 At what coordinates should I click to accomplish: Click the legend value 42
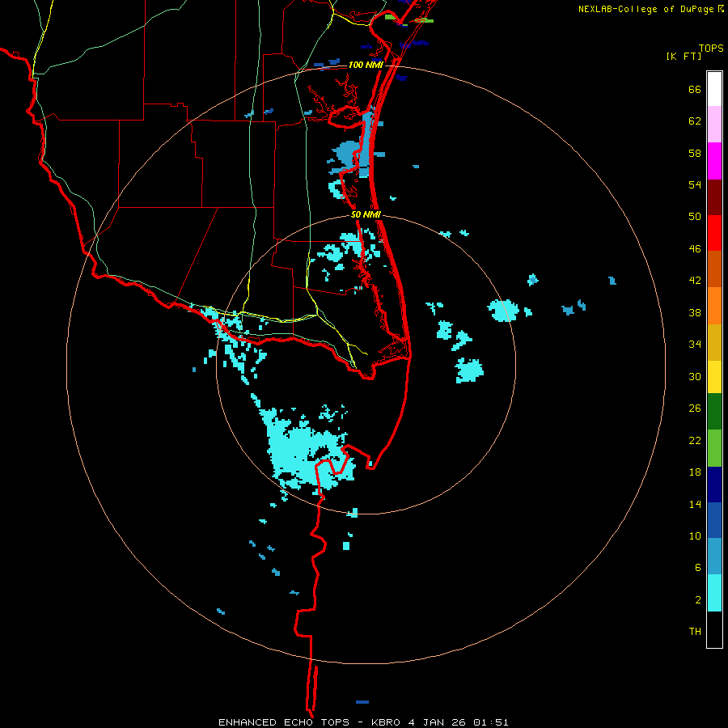click(x=695, y=281)
